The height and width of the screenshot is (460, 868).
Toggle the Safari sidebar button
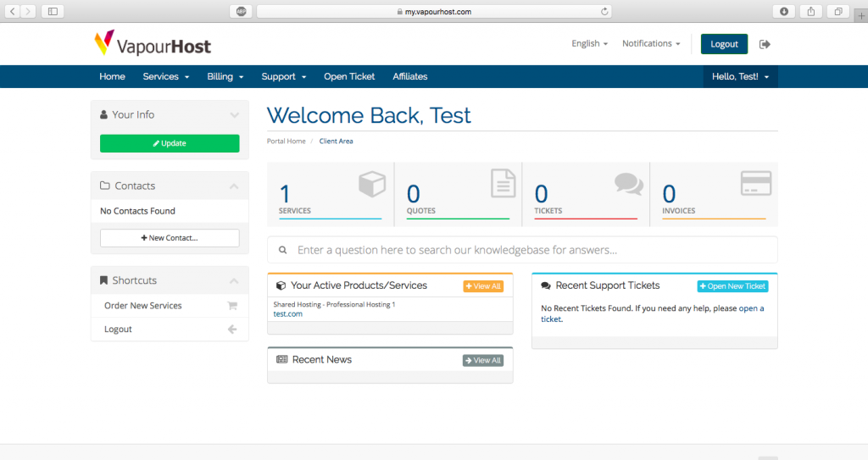[x=53, y=11]
